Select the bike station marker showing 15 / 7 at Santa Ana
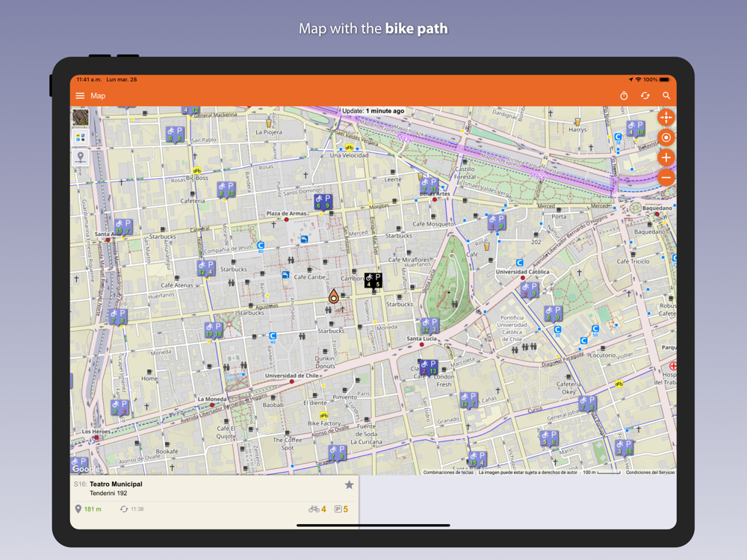 123,227
